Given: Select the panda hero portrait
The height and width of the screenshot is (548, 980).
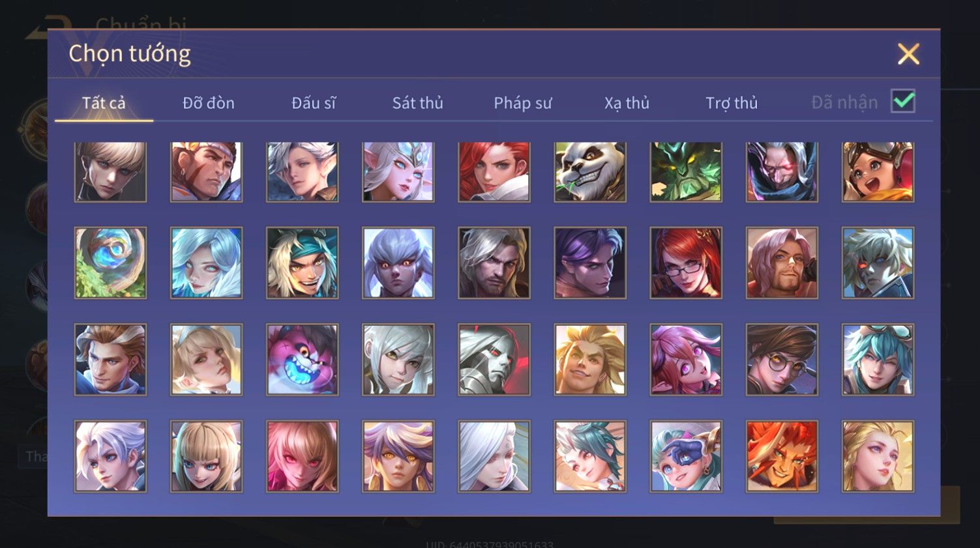Looking at the screenshot, I should tap(590, 172).
